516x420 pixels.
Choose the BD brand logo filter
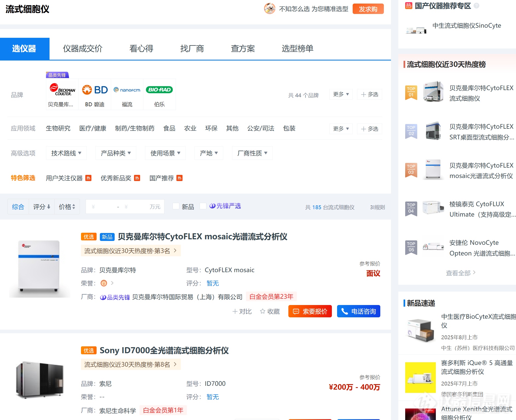pyautogui.click(x=95, y=90)
